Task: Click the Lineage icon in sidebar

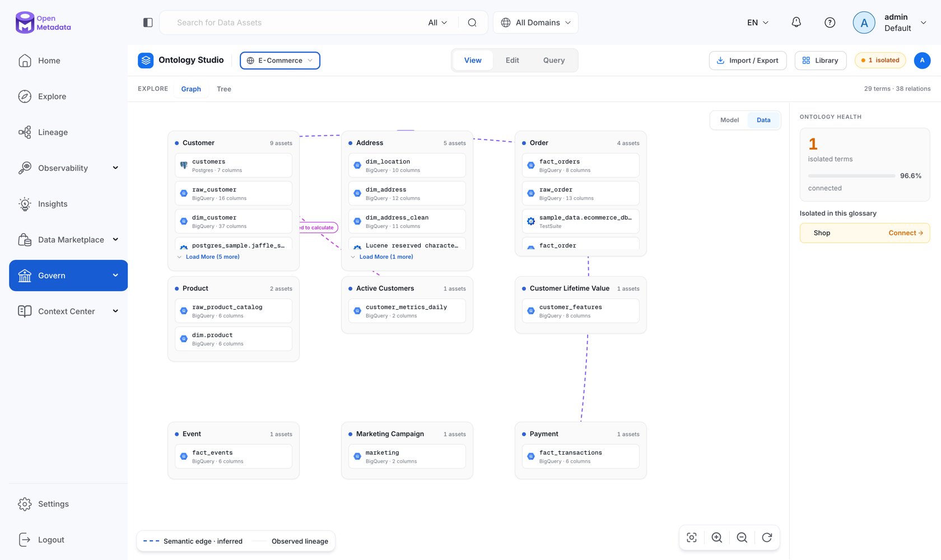Action: (25, 132)
